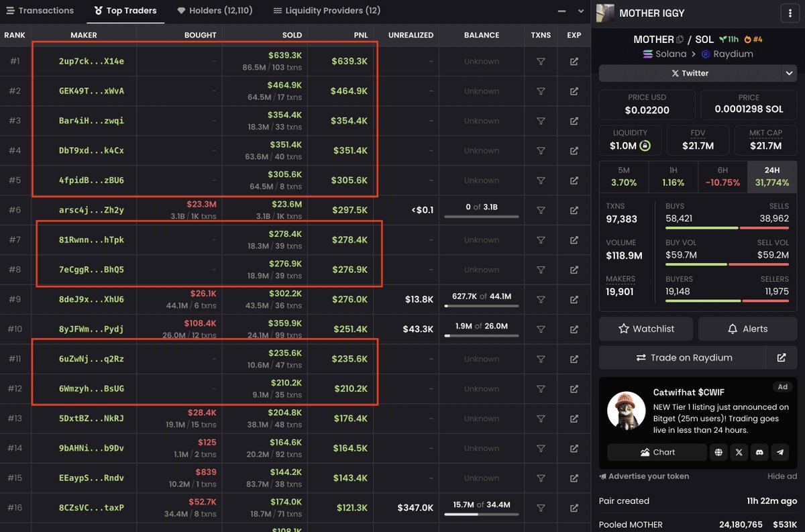
Task: Open maker address 8deJ9x...XhU6
Action: click(x=91, y=299)
